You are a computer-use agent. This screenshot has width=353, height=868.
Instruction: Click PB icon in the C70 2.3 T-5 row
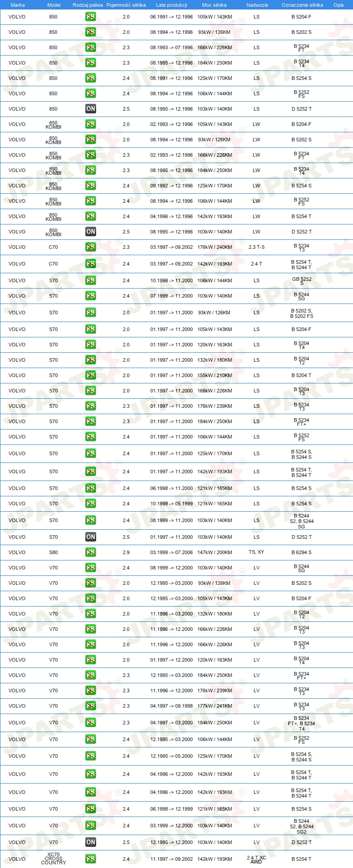[x=91, y=247]
